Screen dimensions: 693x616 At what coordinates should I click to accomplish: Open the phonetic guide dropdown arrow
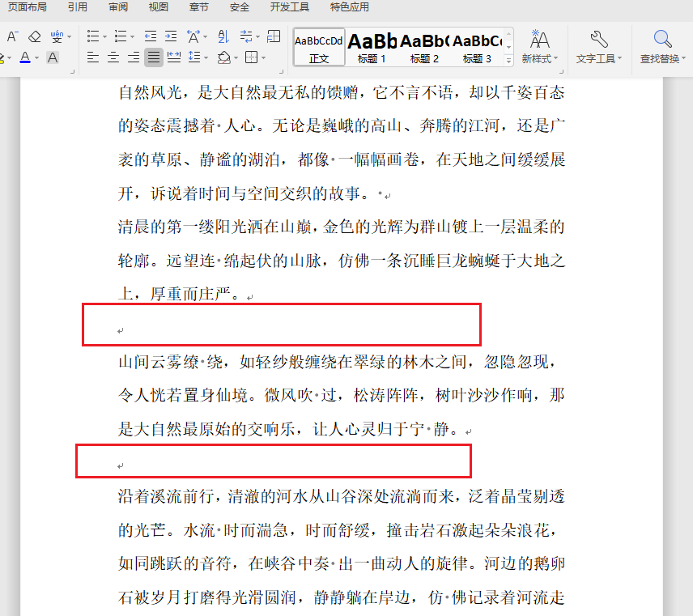click(69, 36)
